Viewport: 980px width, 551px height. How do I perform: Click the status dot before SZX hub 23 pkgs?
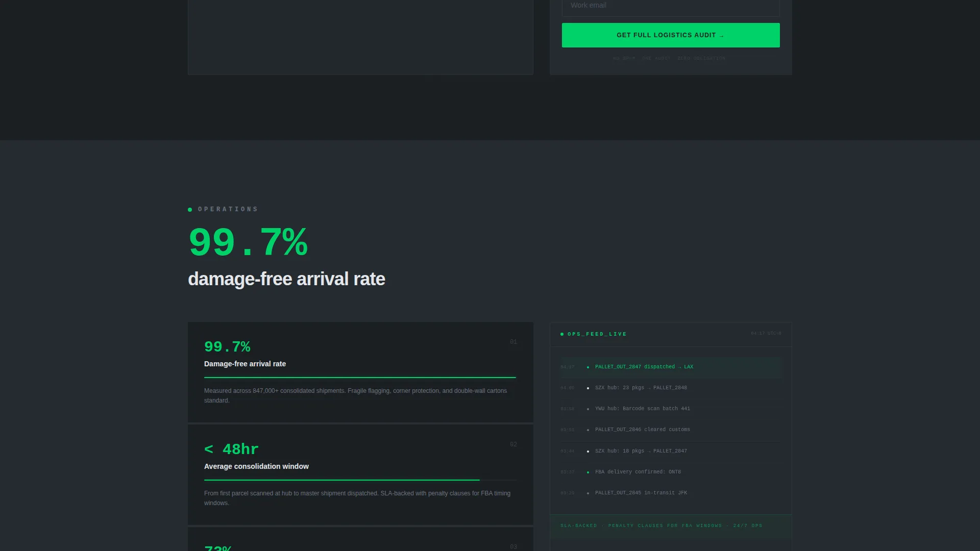[588, 388]
